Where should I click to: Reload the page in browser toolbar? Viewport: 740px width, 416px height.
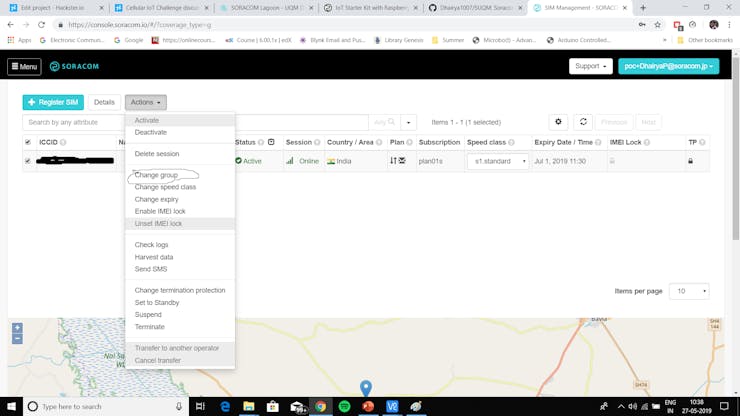pyautogui.click(x=42, y=25)
